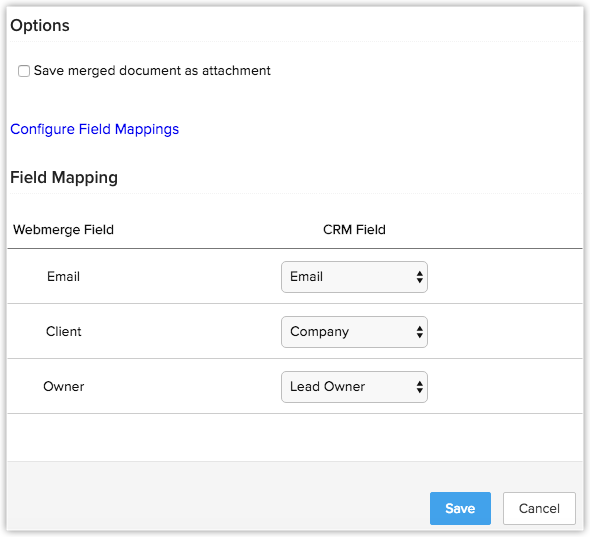Click the up-down arrows on Company dropdown

tap(420, 332)
